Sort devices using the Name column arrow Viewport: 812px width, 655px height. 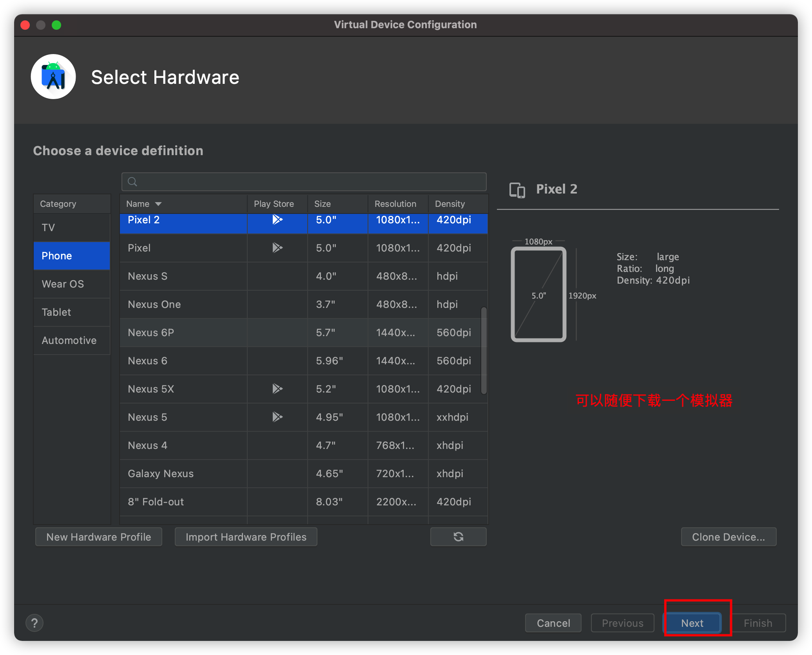tap(158, 204)
